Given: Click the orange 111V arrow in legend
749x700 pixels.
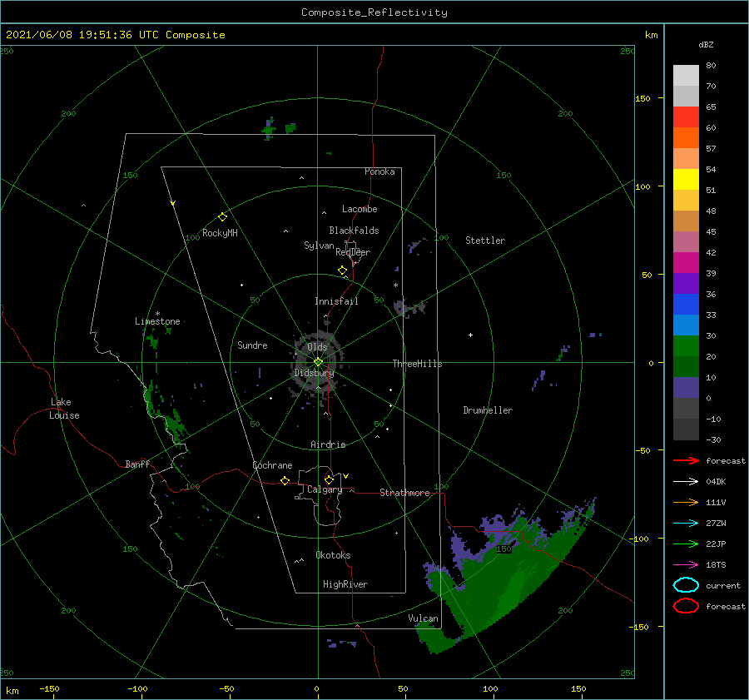Looking at the screenshot, I should click(x=686, y=502).
